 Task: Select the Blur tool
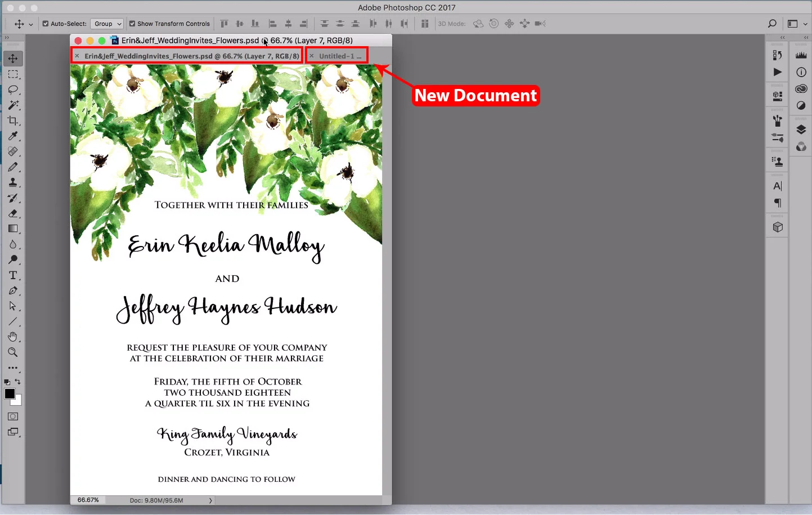point(13,244)
